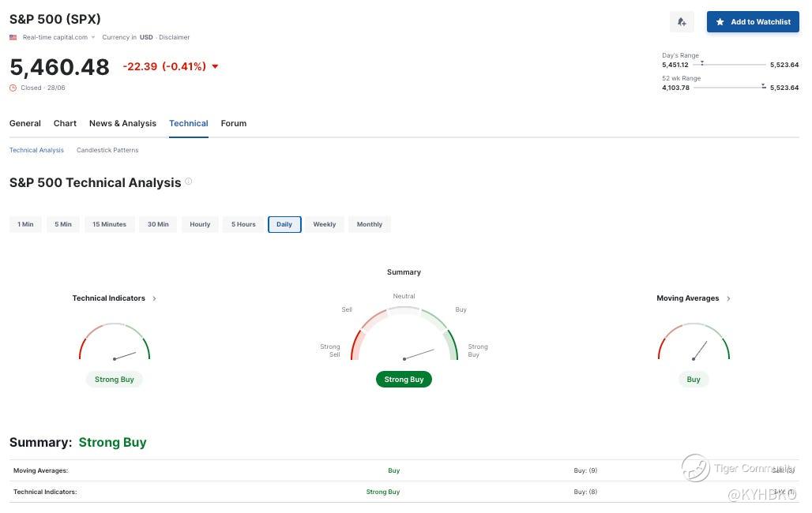Click the US flag icon
Screen dimensions: 812x513
(x=13, y=37)
